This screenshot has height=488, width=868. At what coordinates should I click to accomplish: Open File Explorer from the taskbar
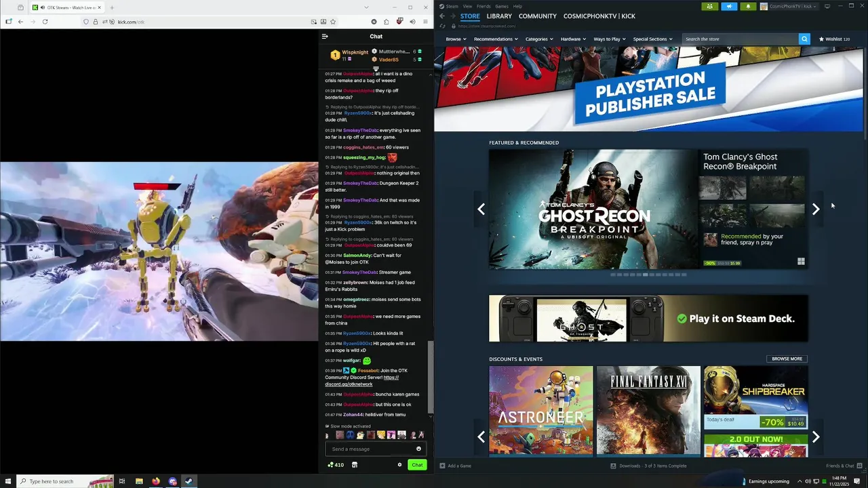[139, 481]
